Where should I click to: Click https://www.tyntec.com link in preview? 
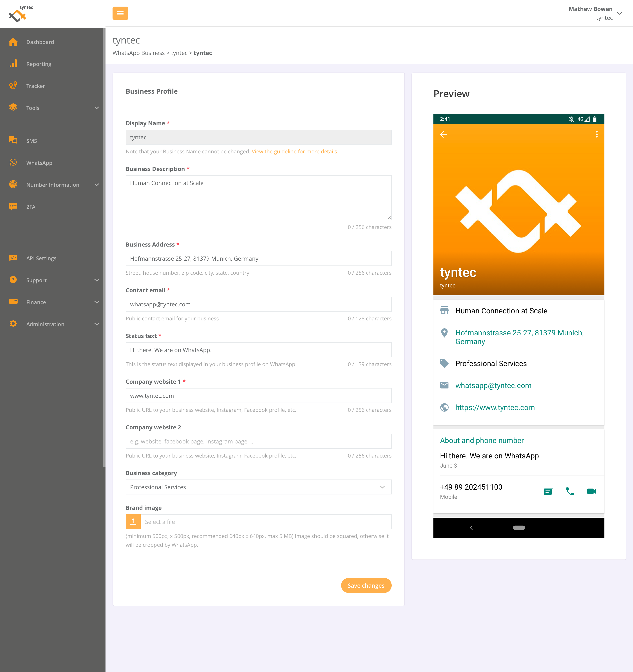pyautogui.click(x=495, y=407)
